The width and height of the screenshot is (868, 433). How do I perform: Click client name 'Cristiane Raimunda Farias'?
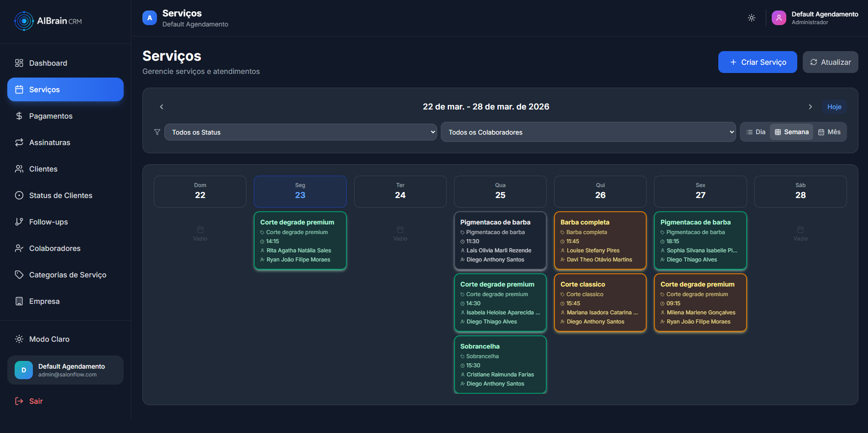(x=500, y=375)
